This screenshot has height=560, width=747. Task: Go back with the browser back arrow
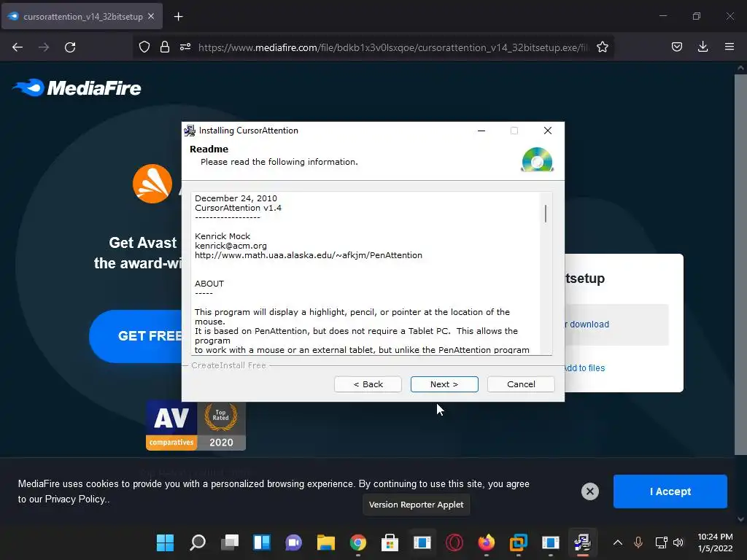(18, 47)
